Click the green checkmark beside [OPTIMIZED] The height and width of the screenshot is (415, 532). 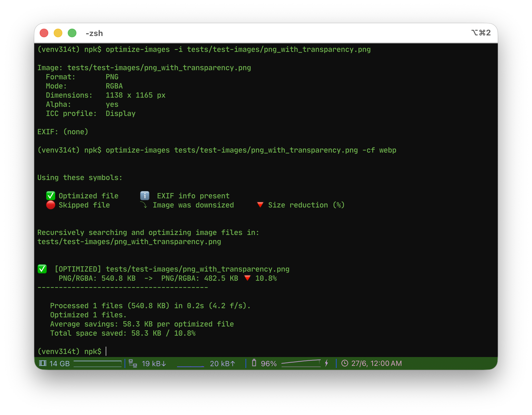coord(42,269)
